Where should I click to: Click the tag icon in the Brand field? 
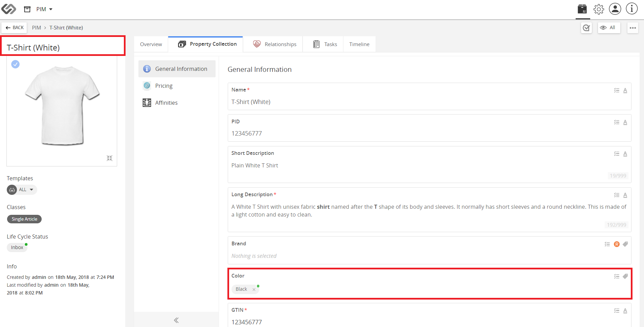tap(625, 244)
